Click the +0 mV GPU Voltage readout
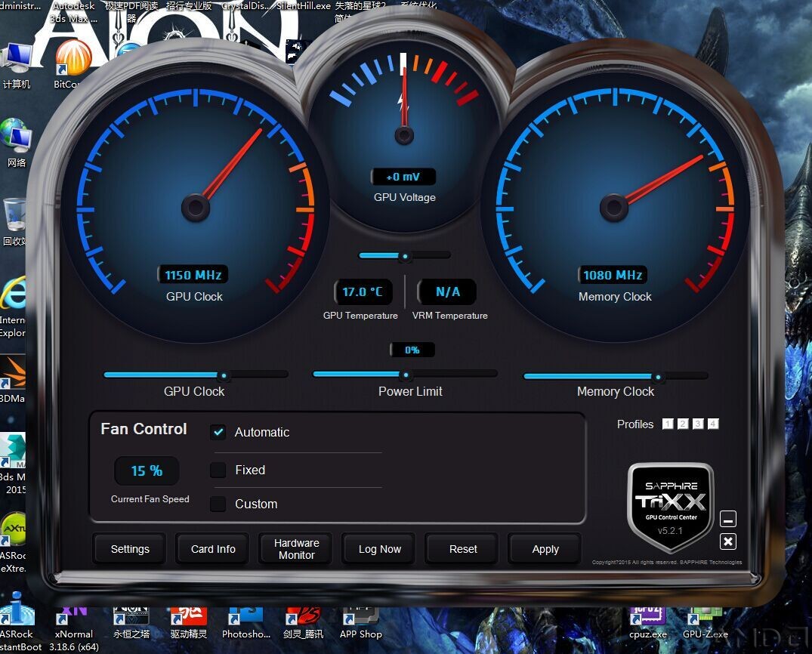812x654 pixels. coord(403,177)
